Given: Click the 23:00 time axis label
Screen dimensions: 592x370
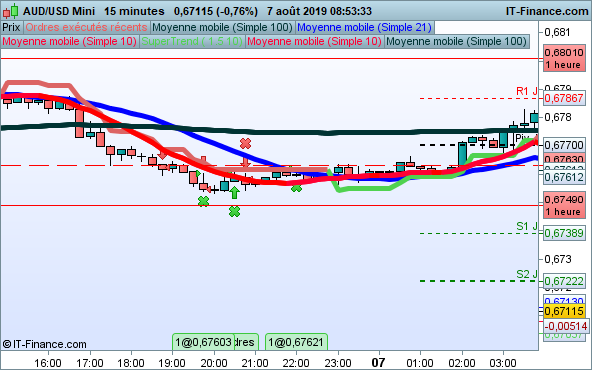Looking at the screenshot, I should [338, 363].
